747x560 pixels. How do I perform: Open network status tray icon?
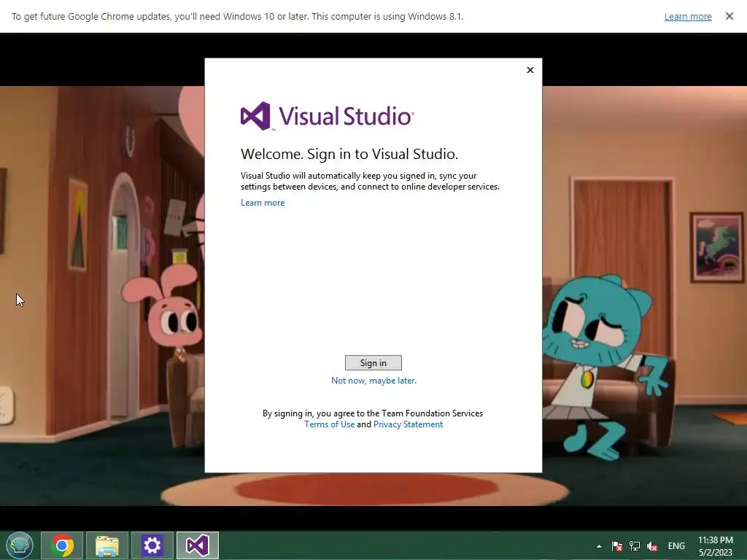tap(635, 546)
